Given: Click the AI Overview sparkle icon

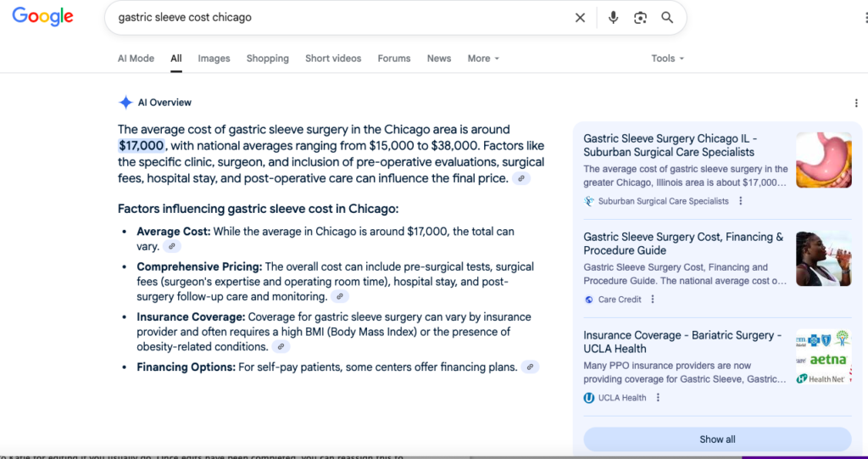Looking at the screenshot, I should point(125,103).
